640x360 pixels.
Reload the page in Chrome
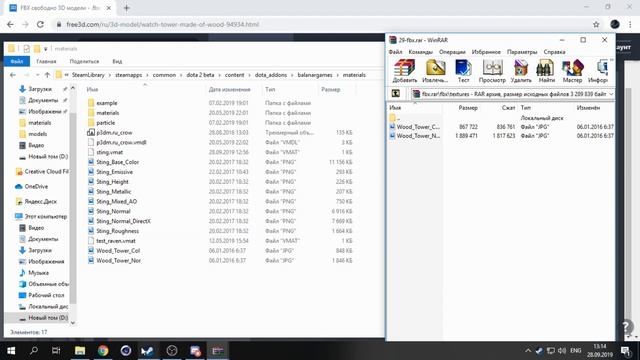40,24
